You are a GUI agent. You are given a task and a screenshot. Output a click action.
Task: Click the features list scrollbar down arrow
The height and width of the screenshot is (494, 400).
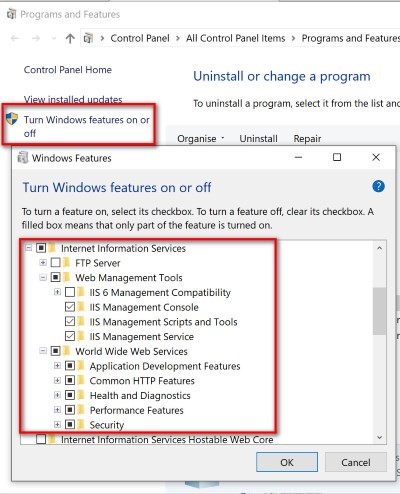tap(379, 437)
